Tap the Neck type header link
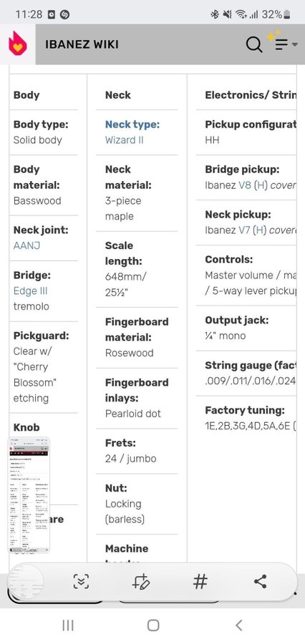Screen dimensions: 305x644 click(x=132, y=125)
